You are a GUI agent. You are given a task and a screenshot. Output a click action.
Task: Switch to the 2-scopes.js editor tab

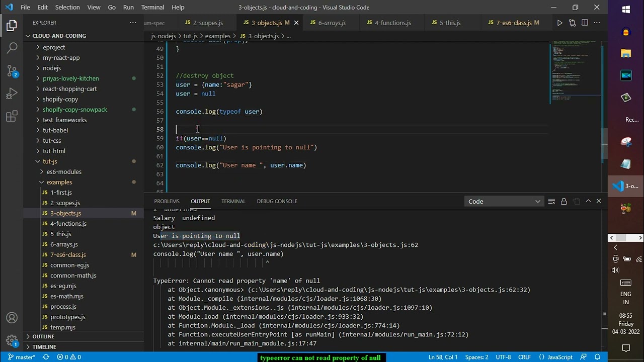208,23
